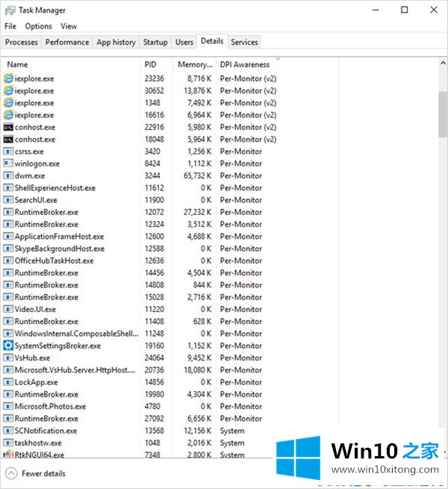Viewport: 448px width, 489px height.
Task: Select Microsoft.VsHub.Server.HttpHost process name
Action: (x=75, y=370)
